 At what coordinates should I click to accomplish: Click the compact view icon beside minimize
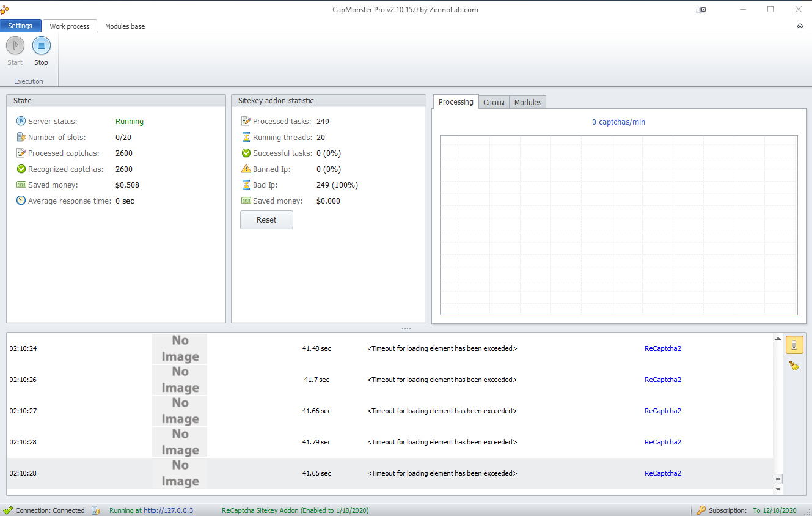point(701,9)
